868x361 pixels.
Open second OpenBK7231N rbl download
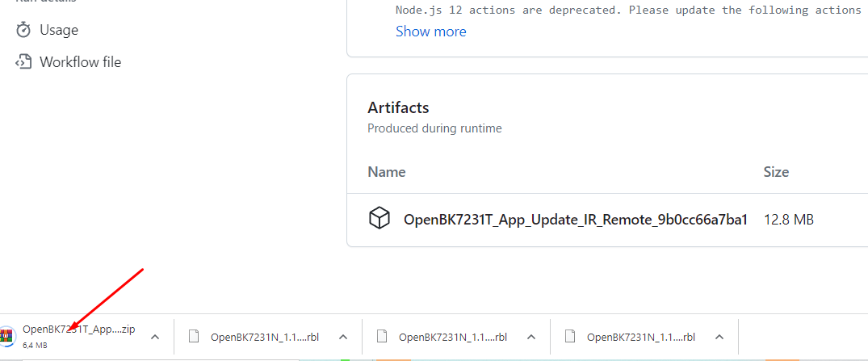click(x=453, y=337)
